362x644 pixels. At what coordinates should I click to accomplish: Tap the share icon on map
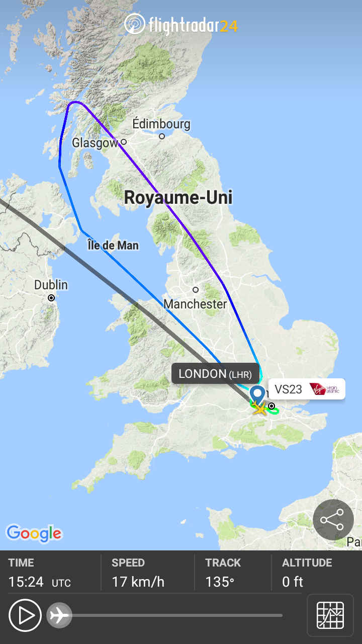tap(333, 520)
